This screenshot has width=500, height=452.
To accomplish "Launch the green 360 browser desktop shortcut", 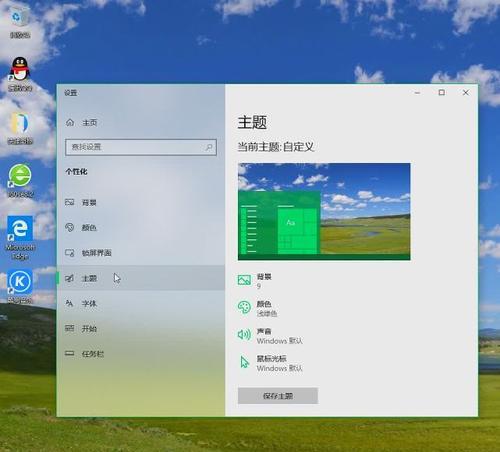I will click(x=20, y=180).
